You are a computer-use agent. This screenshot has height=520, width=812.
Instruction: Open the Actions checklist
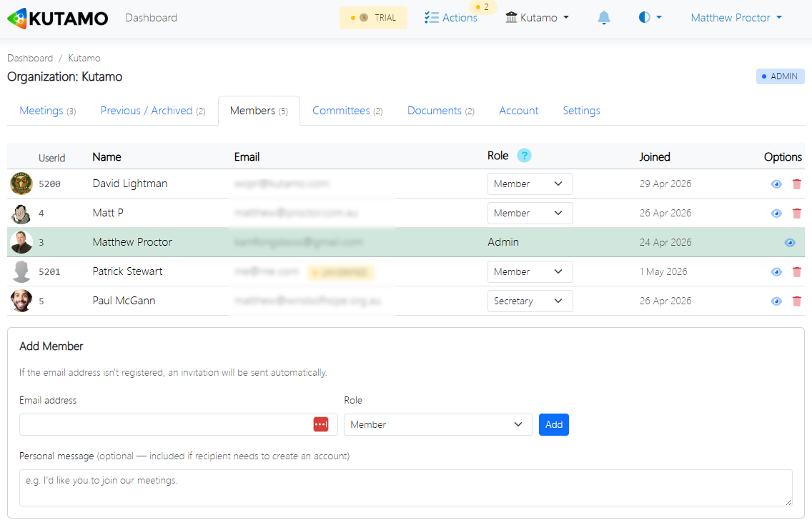[x=450, y=18]
